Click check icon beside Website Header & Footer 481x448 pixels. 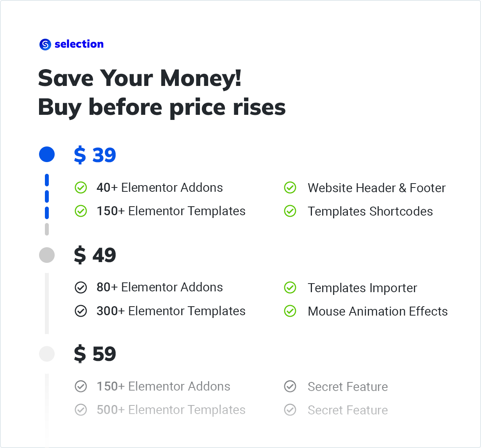click(x=290, y=188)
